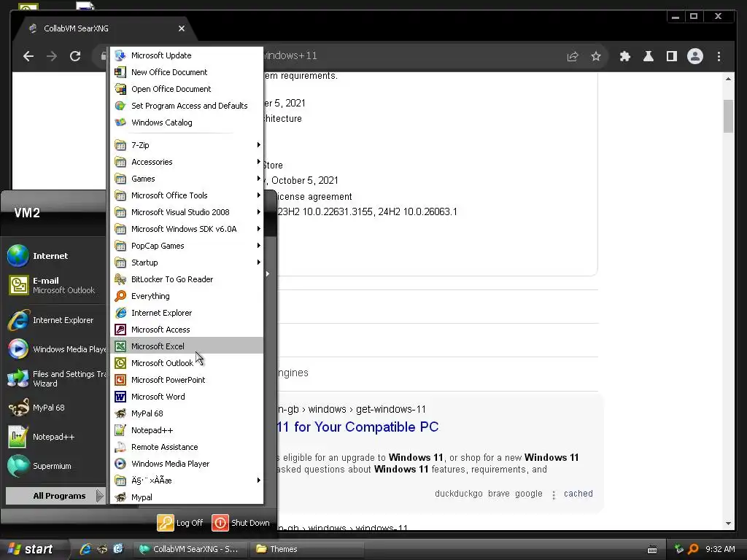Select MyPal 68 in Start menu left pane

click(55, 408)
